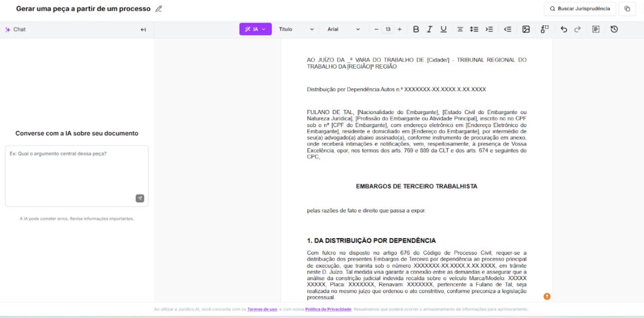
Task: Click the chat input box
Action: [x=77, y=176]
